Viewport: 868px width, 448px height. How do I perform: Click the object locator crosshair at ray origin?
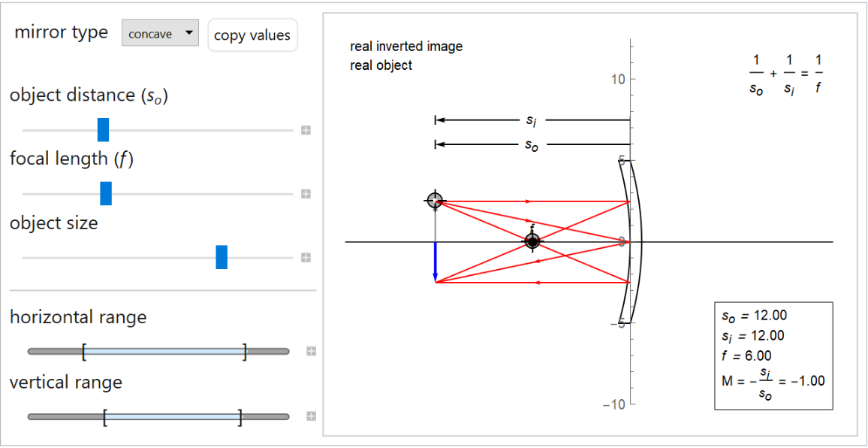click(435, 200)
